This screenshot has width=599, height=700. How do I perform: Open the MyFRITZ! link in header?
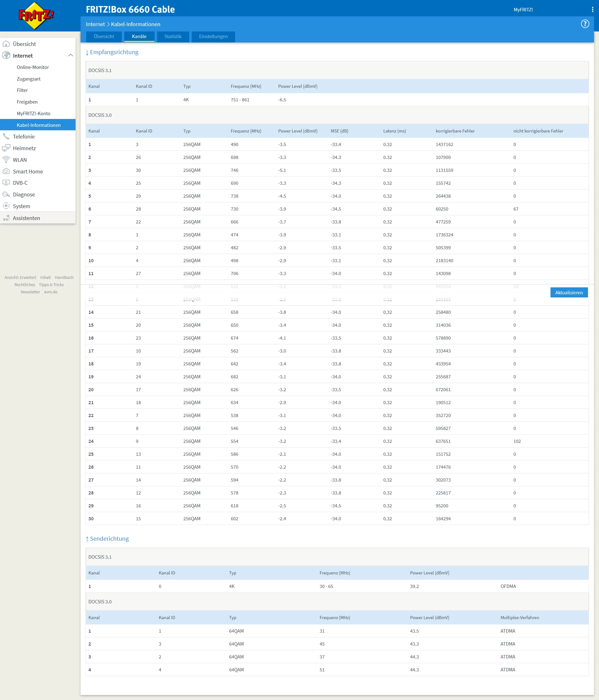coord(523,9)
